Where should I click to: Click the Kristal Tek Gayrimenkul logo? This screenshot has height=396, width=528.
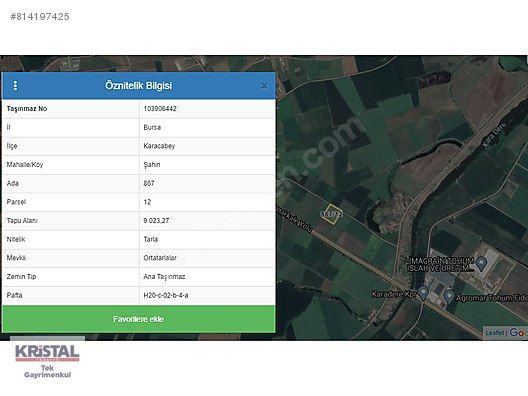pos(47,361)
